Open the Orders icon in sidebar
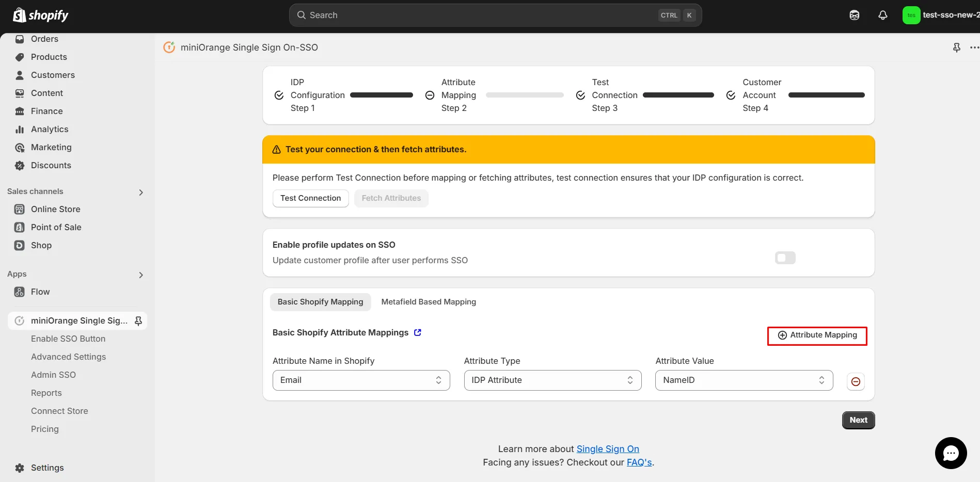The width and height of the screenshot is (980, 482). [x=20, y=39]
